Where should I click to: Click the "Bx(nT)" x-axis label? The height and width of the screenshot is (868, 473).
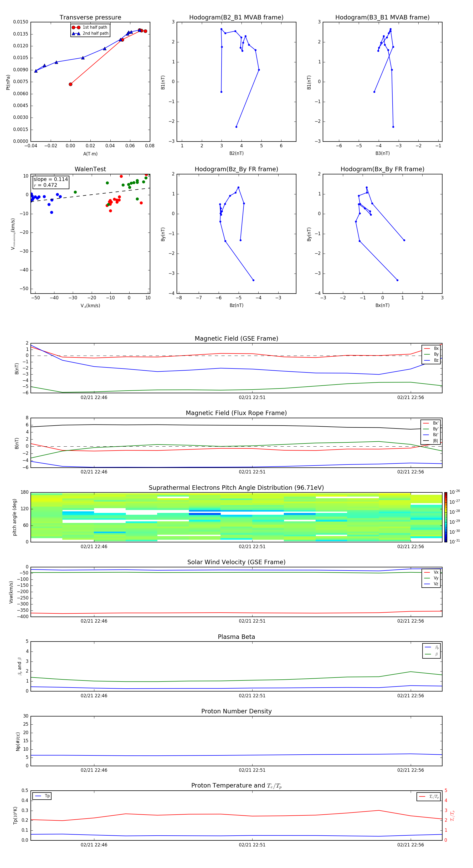pyautogui.click(x=382, y=305)
